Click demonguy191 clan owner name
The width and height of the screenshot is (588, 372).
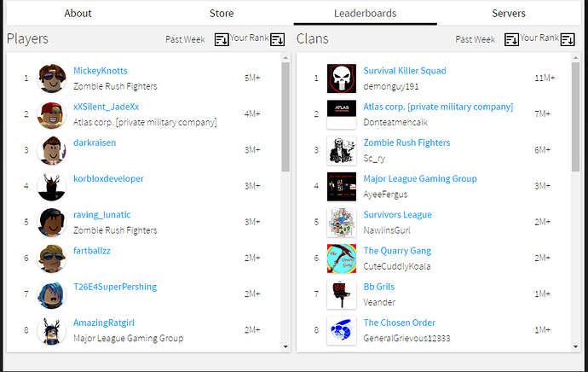pos(391,86)
